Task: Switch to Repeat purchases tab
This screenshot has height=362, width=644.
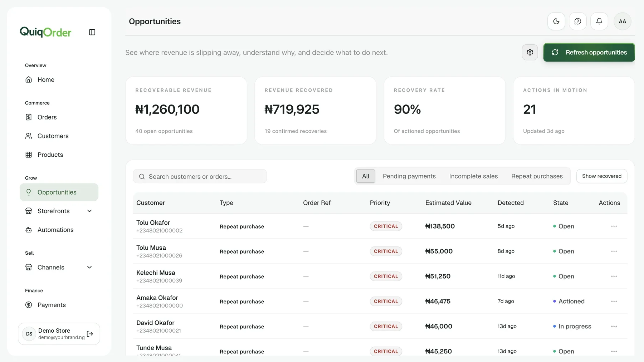Action: pos(537,176)
